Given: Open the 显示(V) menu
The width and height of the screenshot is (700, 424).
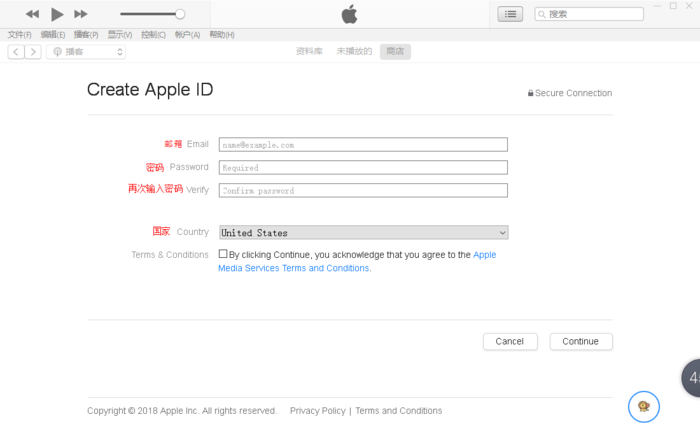Looking at the screenshot, I should (x=120, y=34).
